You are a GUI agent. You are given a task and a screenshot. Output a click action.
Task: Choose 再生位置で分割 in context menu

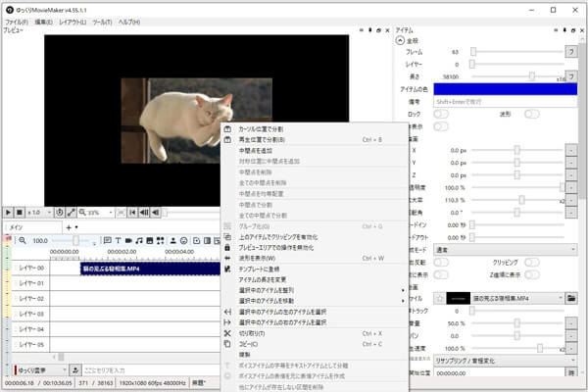pos(315,139)
